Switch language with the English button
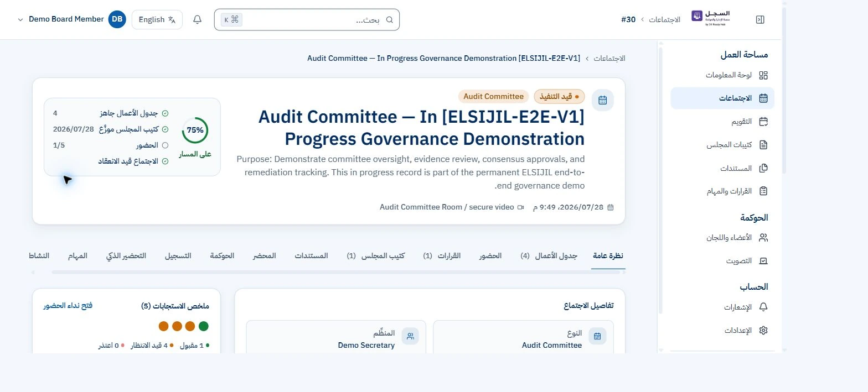This screenshot has height=392, width=868. [157, 19]
